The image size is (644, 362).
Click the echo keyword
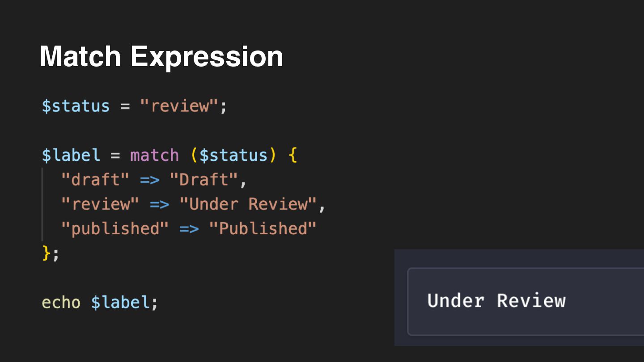tap(61, 303)
